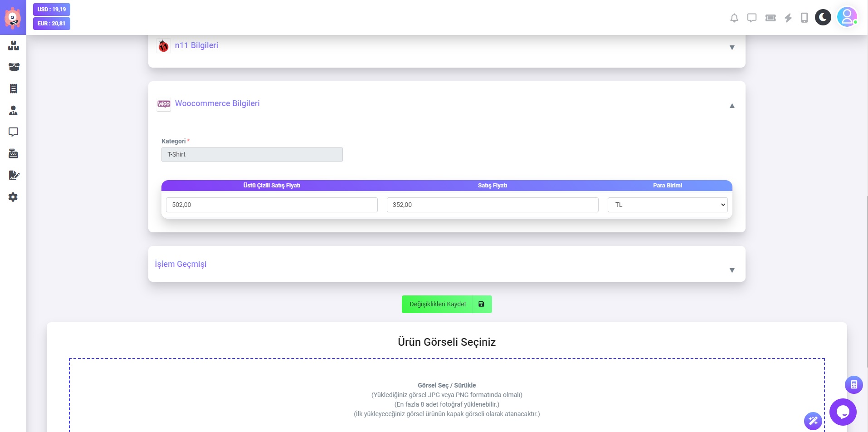Image resolution: width=868 pixels, height=432 pixels.
Task: Open the settings gear in sidebar
Action: [x=13, y=197]
